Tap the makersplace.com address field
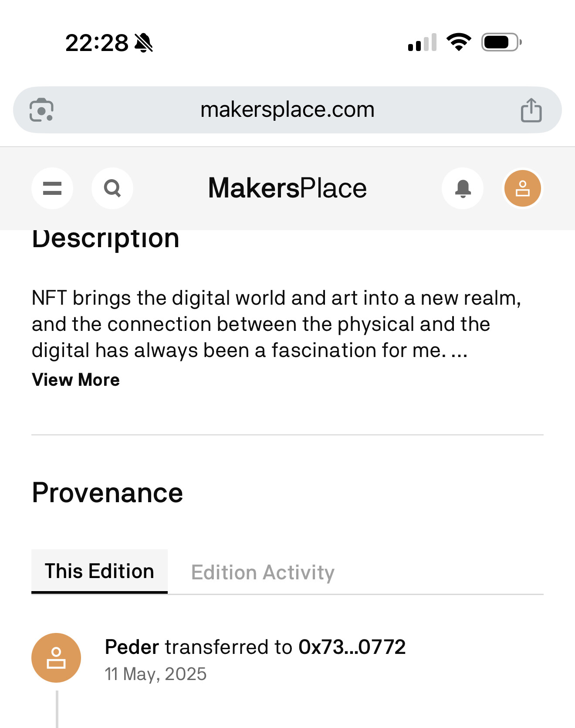Image resolution: width=575 pixels, height=728 pixels. pos(287,110)
